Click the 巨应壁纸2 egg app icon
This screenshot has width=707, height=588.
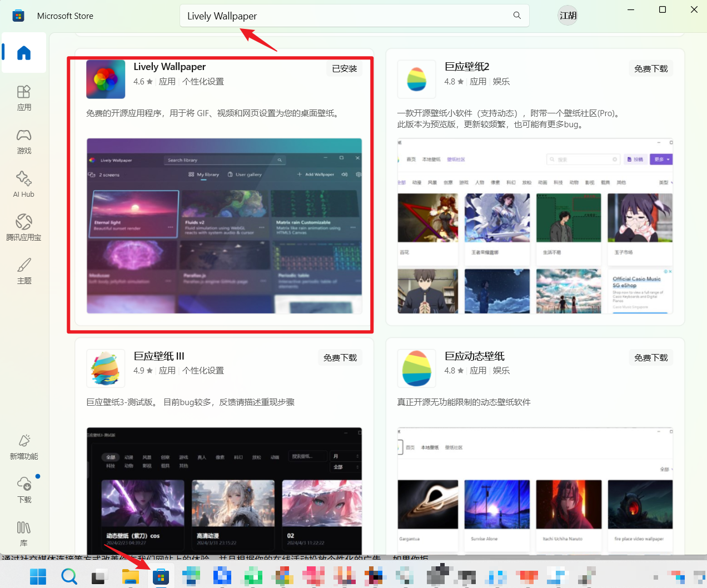[417, 79]
